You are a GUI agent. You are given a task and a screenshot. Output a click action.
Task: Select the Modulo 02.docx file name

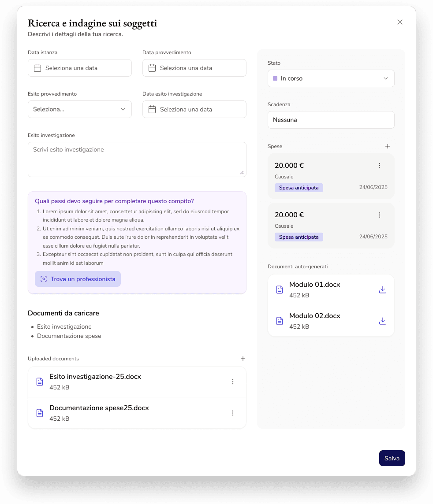pyautogui.click(x=315, y=316)
